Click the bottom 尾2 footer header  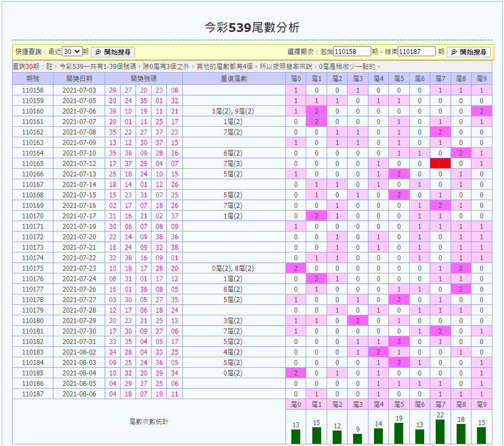[337, 405]
